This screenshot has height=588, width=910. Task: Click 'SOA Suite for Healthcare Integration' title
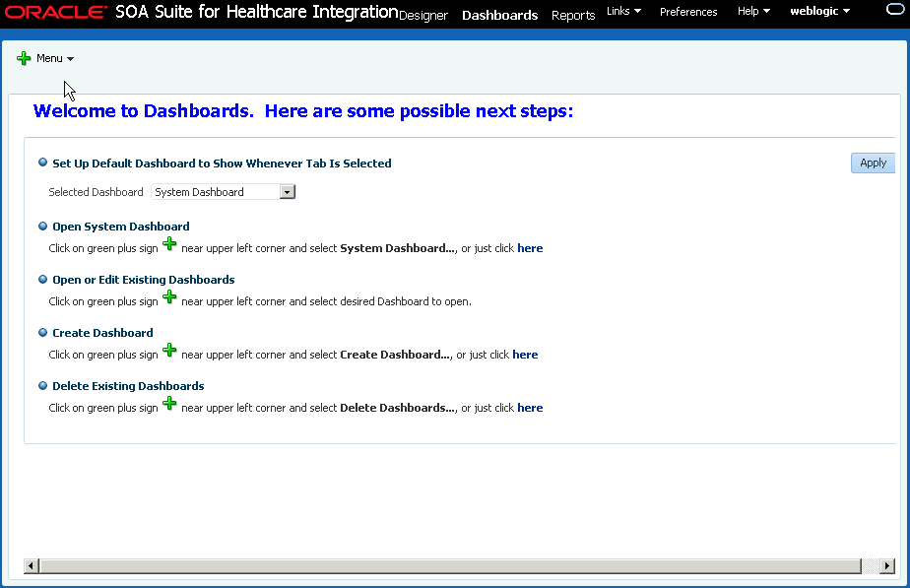coord(256,12)
